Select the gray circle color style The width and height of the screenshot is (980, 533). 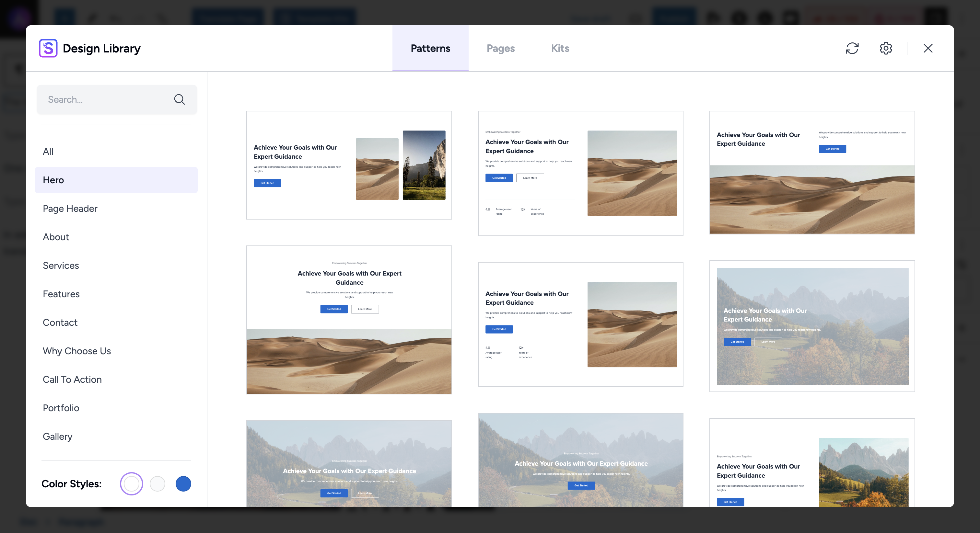(x=157, y=483)
